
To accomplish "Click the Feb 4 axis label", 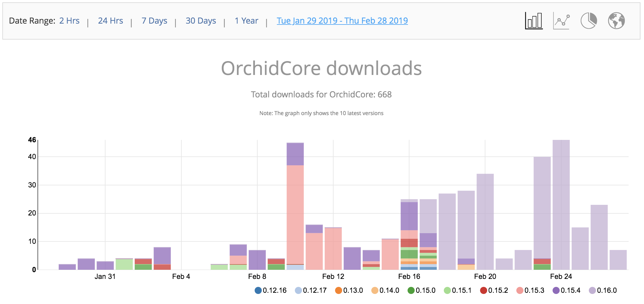I will pos(181,277).
